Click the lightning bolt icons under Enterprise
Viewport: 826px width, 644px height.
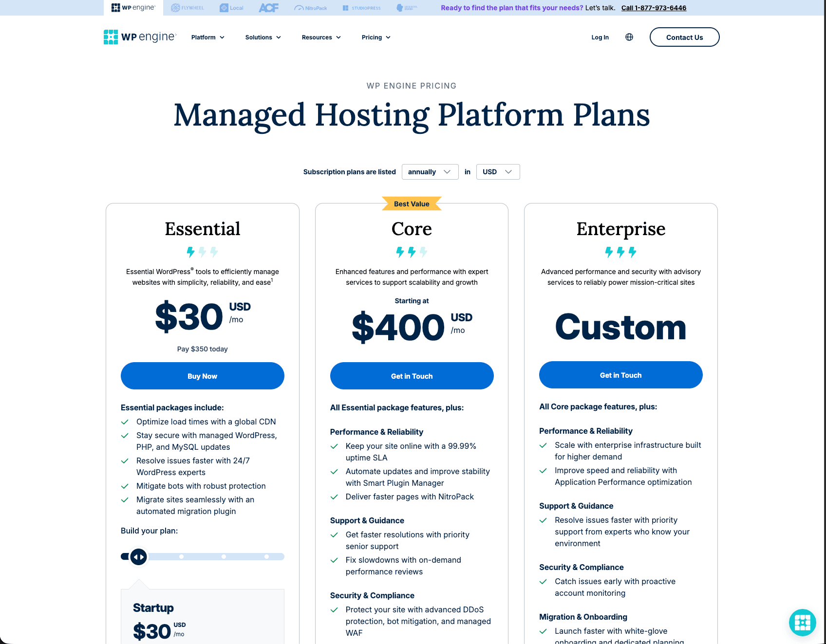click(621, 252)
